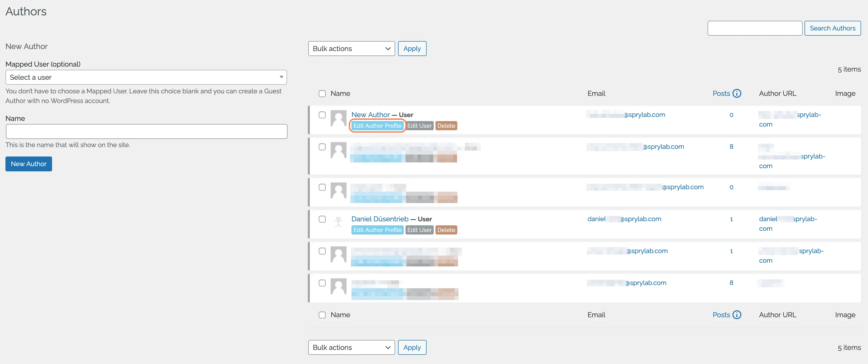The height and width of the screenshot is (364, 868).
Task: Open the top Bulk actions dropdown
Action: click(351, 49)
